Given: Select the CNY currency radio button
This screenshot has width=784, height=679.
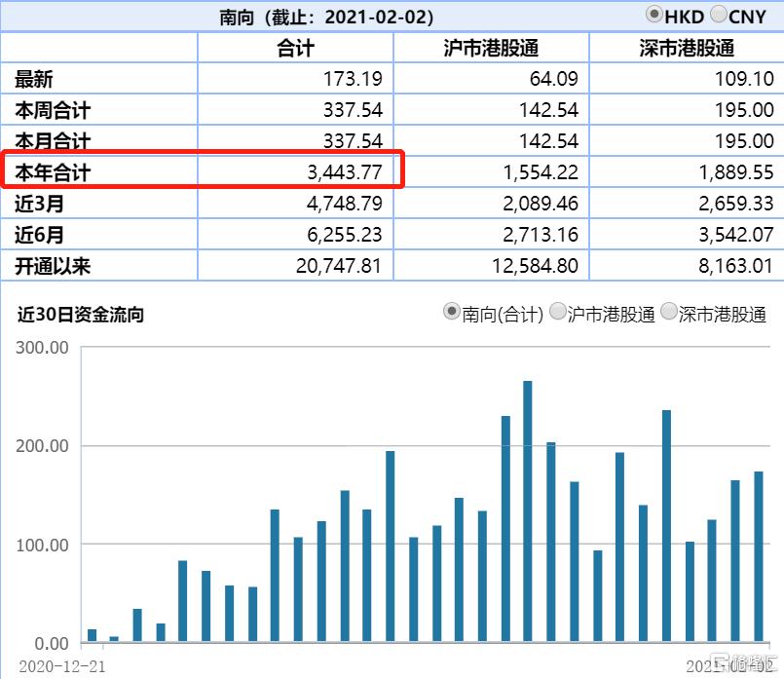Looking at the screenshot, I should pos(719,14).
